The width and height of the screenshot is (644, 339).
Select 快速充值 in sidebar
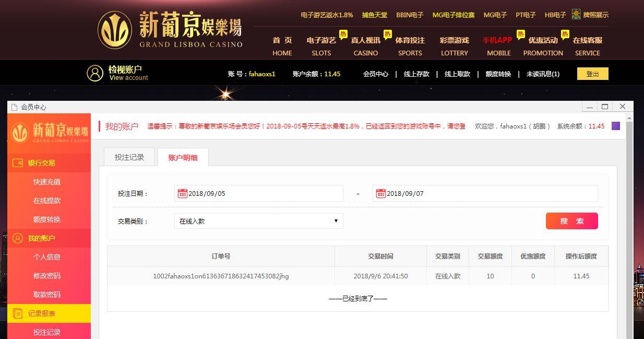point(47,182)
